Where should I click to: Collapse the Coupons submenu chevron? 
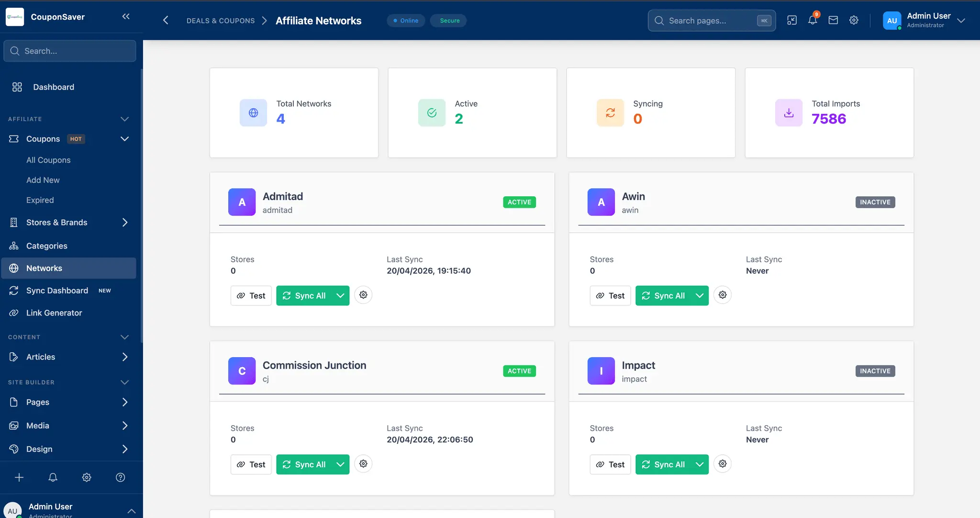[x=125, y=139]
